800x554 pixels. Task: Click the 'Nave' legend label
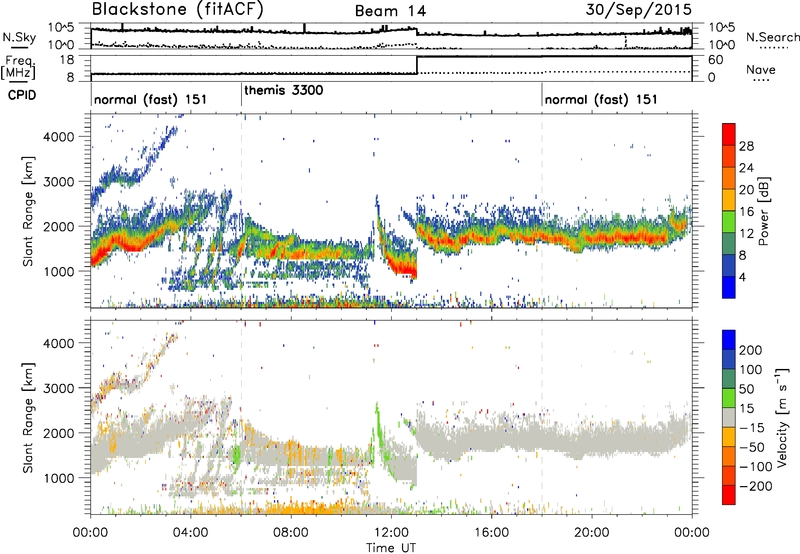[761, 69]
